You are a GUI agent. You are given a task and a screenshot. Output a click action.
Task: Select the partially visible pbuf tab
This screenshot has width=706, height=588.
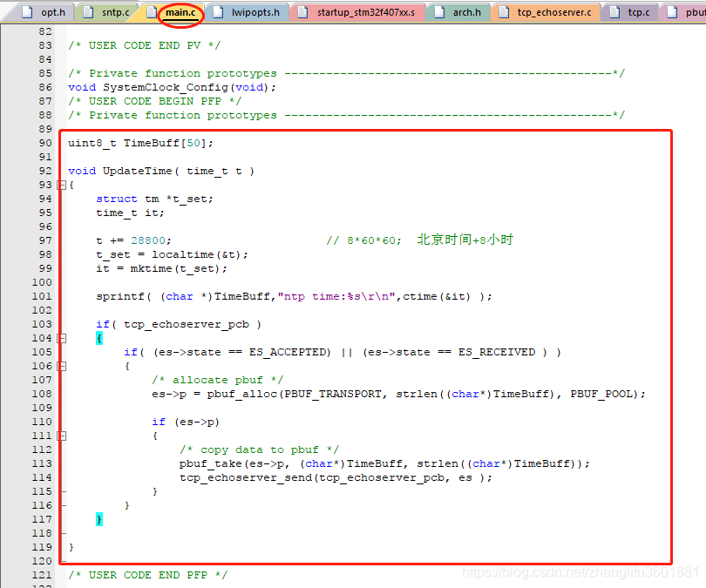[694, 13]
